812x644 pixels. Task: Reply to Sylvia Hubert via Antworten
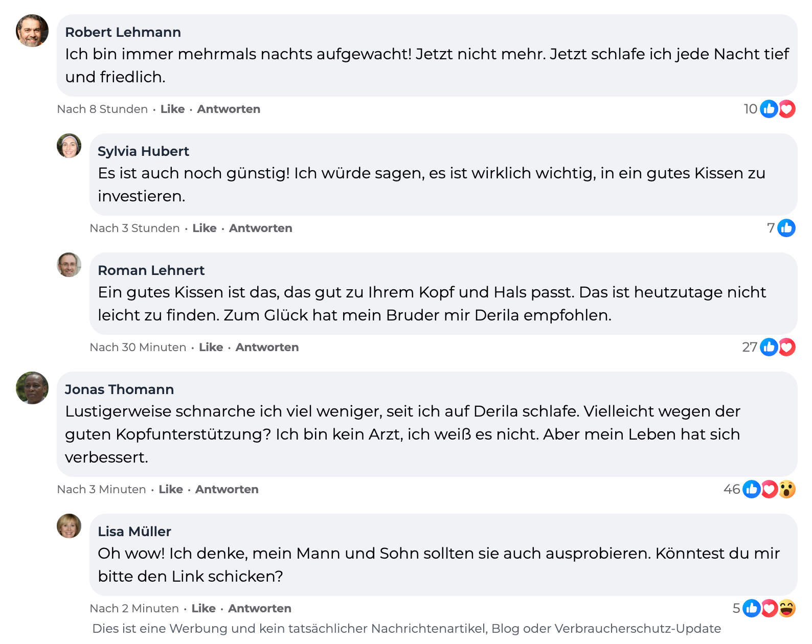coord(260,228)
